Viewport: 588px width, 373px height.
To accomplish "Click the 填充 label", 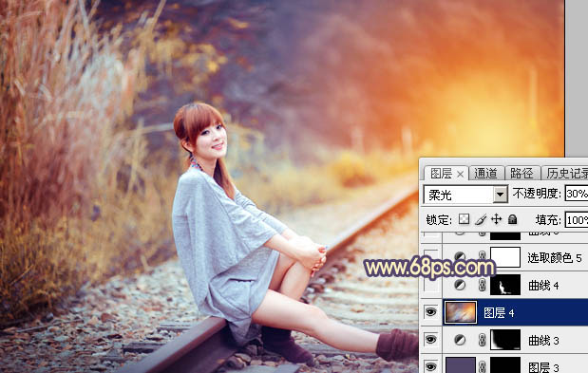I will [548, 220].
